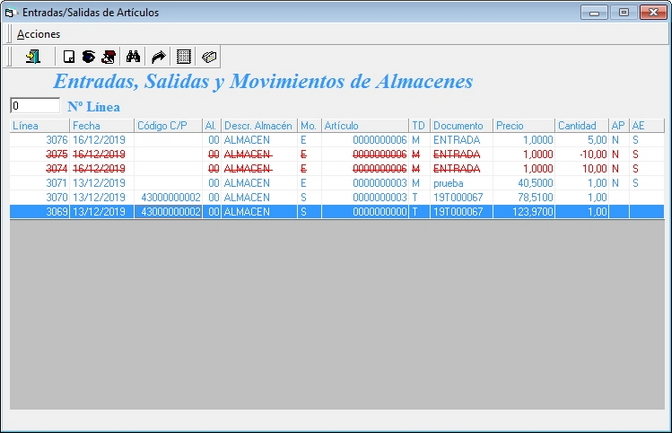Viewport: 672px width, 433px height.
Task: Click price 78,5100 cell
Action: [524, 198]
